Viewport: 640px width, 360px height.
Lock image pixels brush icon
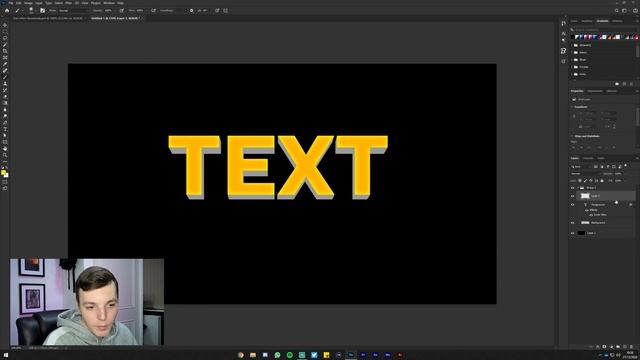[585, 180]
